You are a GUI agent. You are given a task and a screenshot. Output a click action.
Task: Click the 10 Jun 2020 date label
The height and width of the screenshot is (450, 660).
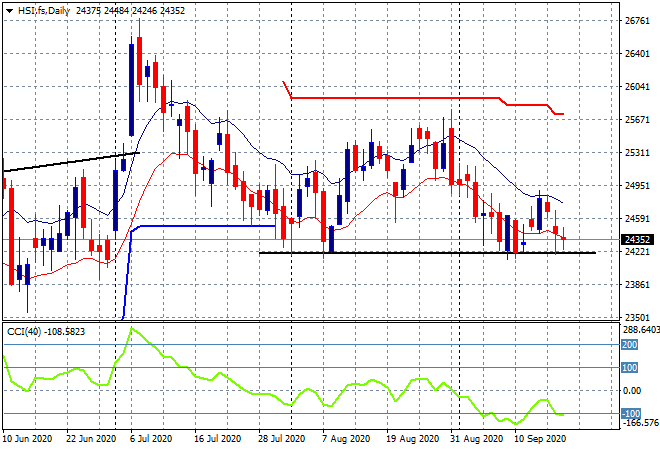click(27, 439)
